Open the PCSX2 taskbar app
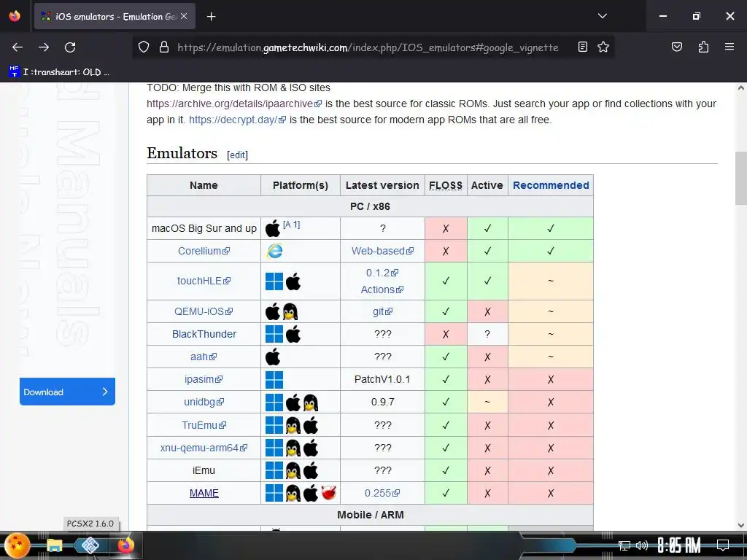This screenshot has width=747, height=560. point(90,545)
